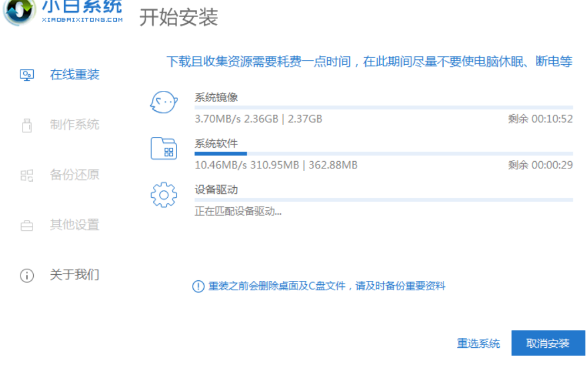The width and height of the screenshot is (588, 365).
Task: Click the warning info circle icon
Action: pyautogui.click(x=198, y=286)
